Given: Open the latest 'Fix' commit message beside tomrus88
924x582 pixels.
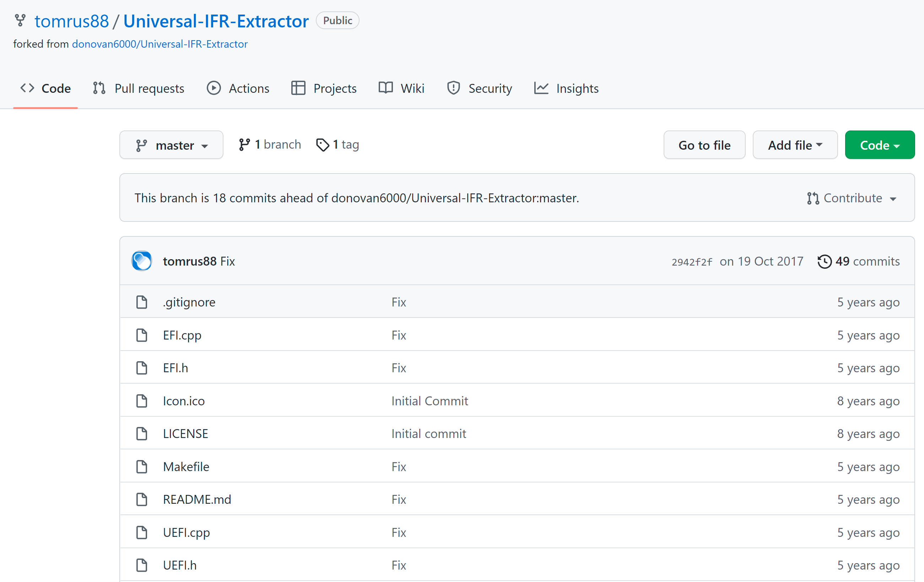Looking at the screenshot, I should [228, 261].
